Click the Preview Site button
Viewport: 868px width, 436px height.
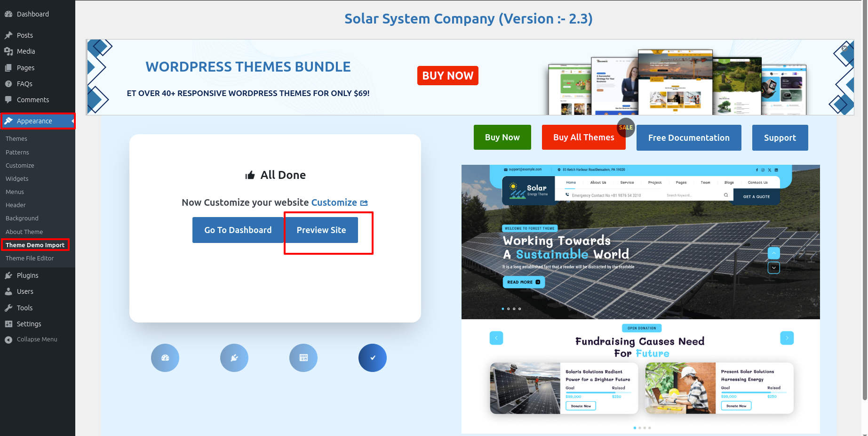click(321, 230)
